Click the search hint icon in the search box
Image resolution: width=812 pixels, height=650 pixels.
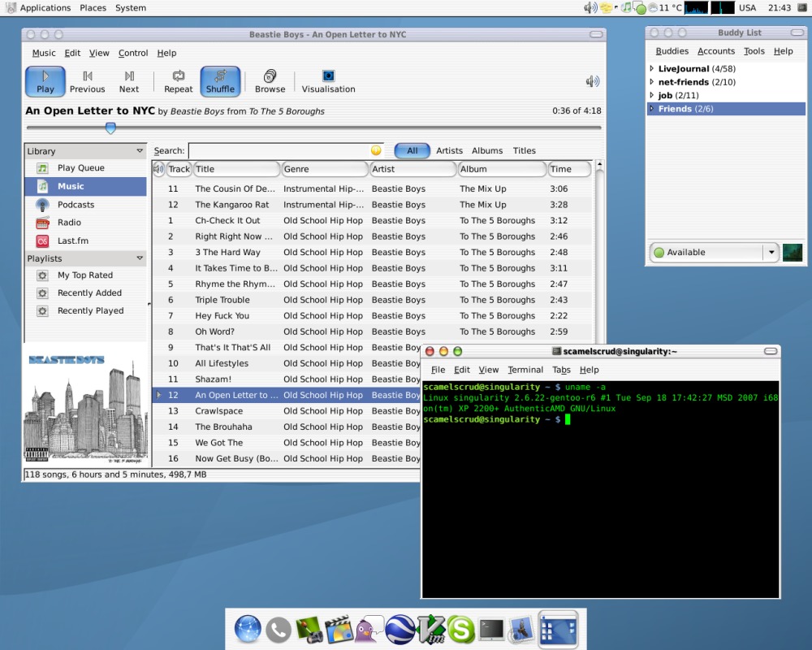376,150
